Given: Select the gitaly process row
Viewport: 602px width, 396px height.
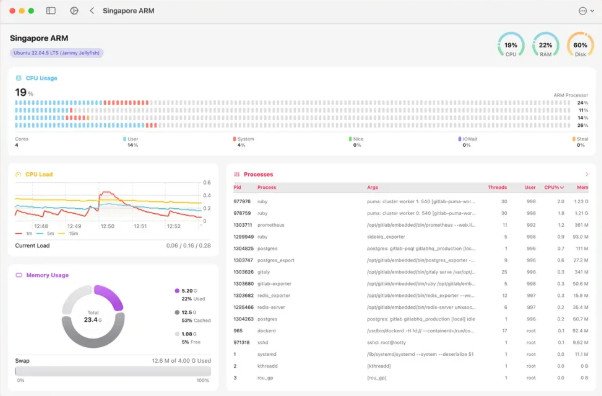Looking at the screenshot, I should click(411, 272).
